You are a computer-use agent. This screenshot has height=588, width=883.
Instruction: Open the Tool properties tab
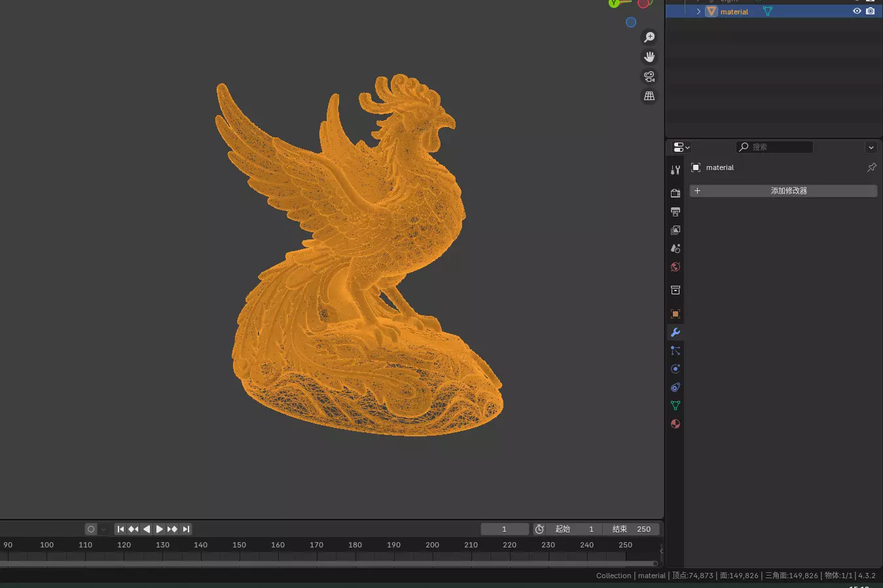[676, 170]
